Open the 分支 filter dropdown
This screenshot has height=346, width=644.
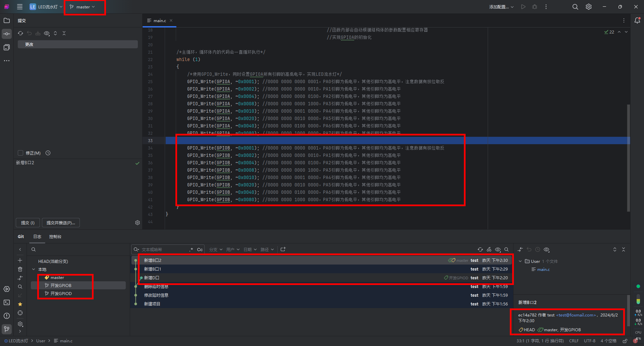216,249
